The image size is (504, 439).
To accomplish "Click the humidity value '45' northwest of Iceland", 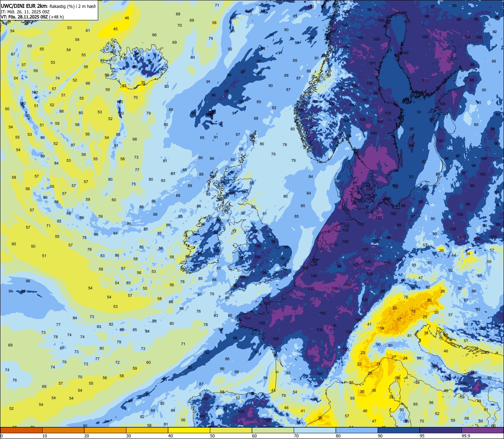I will [115, 29].
